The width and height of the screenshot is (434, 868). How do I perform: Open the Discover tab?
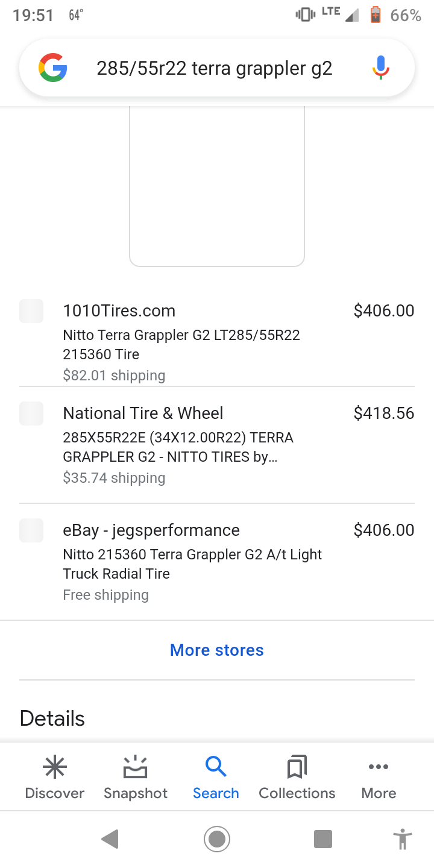tap(55, 778)
